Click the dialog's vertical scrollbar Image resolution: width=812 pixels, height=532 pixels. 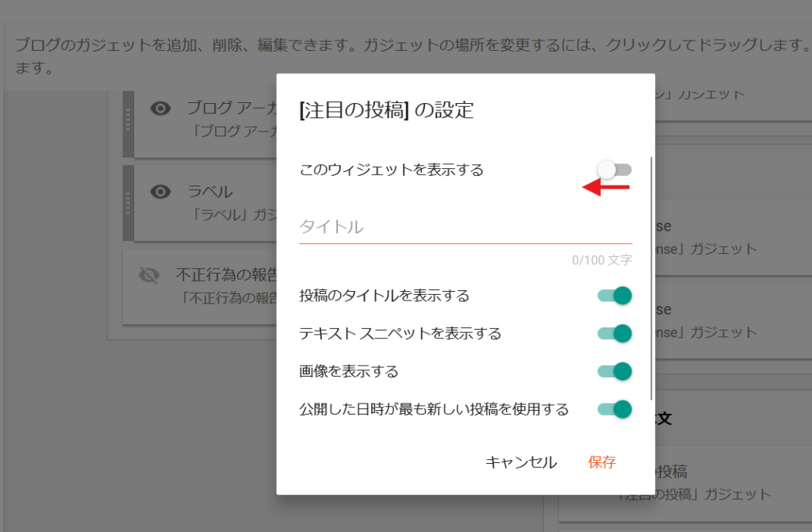651,278
